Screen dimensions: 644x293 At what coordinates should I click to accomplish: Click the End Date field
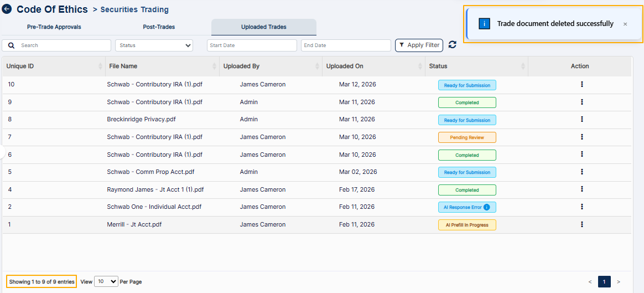tap(346, 45)
